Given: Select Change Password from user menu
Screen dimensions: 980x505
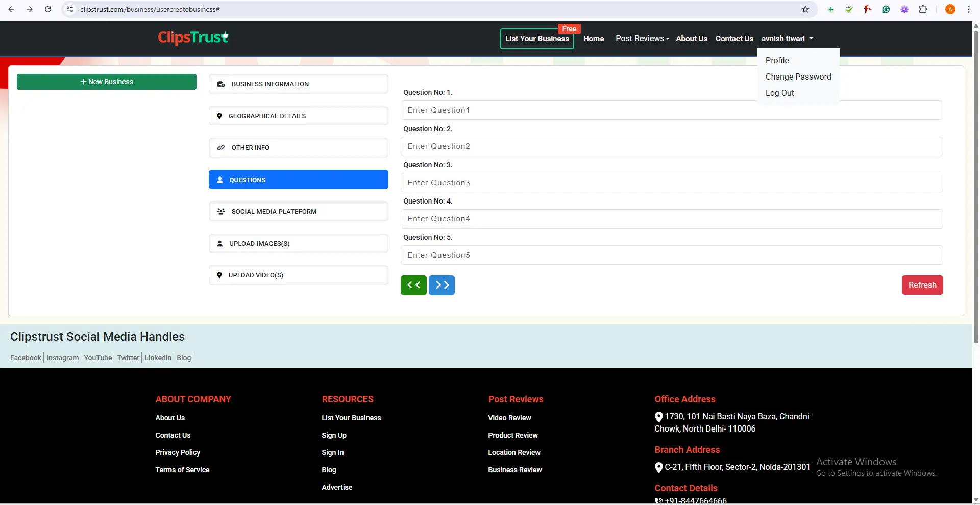Looking at the screenshot, I should pyautogui.click(x=798, y=77).
